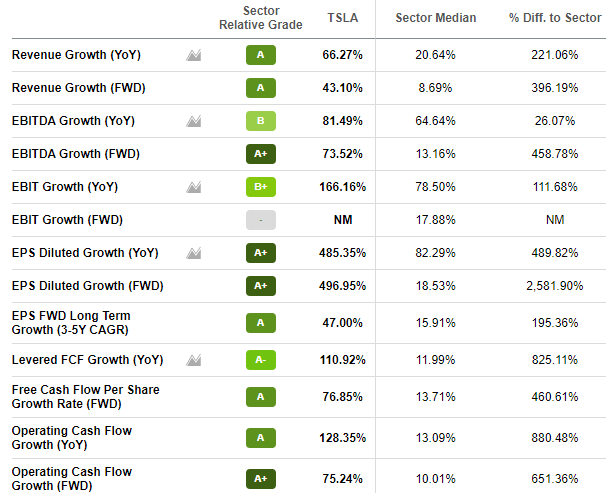This screenshot has height=493, width=606.
Task: Click the Sector Relative Grade column header
Action: [x=260, y=17]
